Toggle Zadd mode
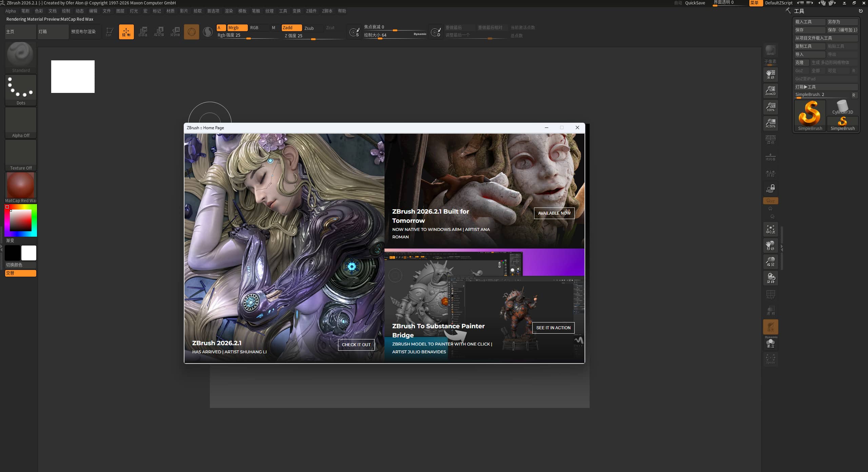Viewport: 868px width, 472px height. tap(292, 28)
